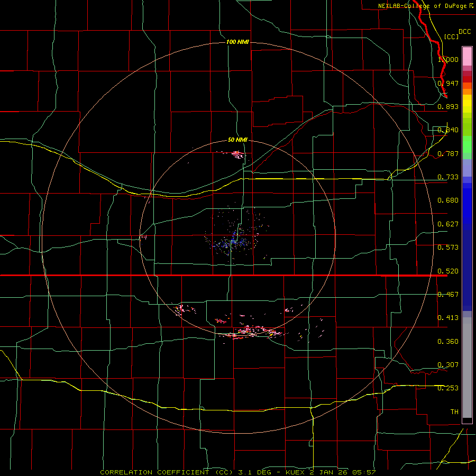The width and height of the screenshot is (476, 476).
Task: Click the DCC label above the color scale
Action: pyautogui.click(x=465, y=31)
